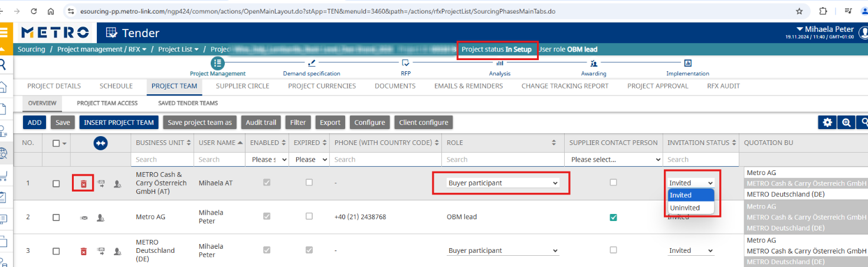The image size is (868, 267).
Task: Sort table by Business Unit column
Action: click(189, 143)
